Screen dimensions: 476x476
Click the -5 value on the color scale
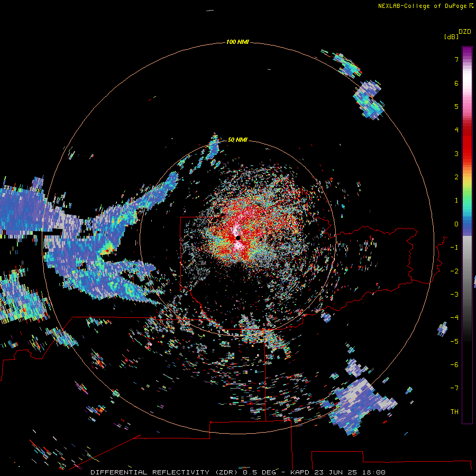click(x=454, y=342)
